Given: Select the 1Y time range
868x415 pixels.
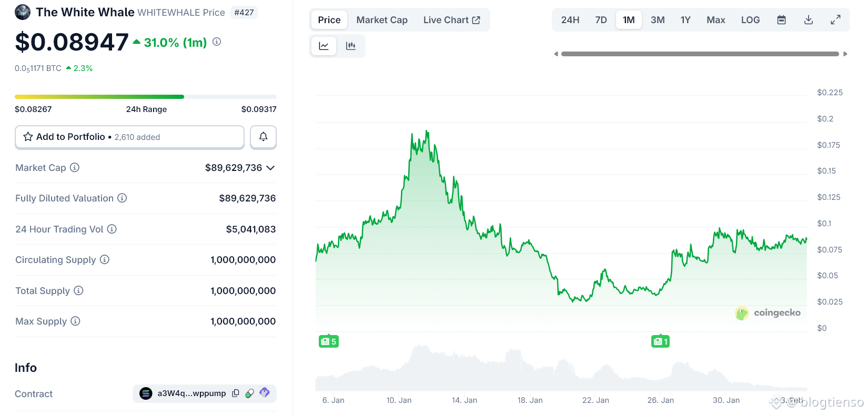Looking at the screenshot, I should 685,20.
